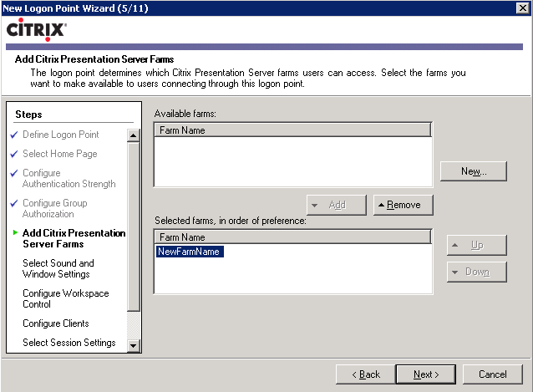This screenshot has width=533, height=392.
Task: Select Add Citrix Presentation Server Farms step
Action: (74, 238)
